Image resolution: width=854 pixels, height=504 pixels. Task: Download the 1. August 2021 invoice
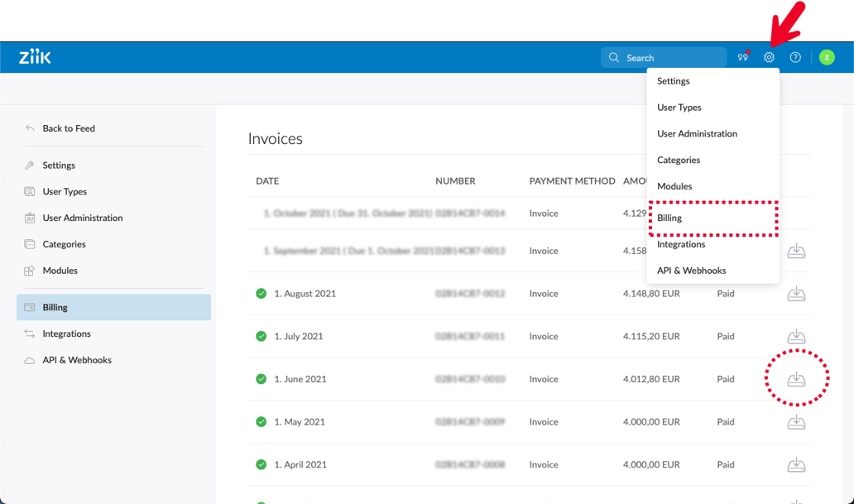coord(796,294)
